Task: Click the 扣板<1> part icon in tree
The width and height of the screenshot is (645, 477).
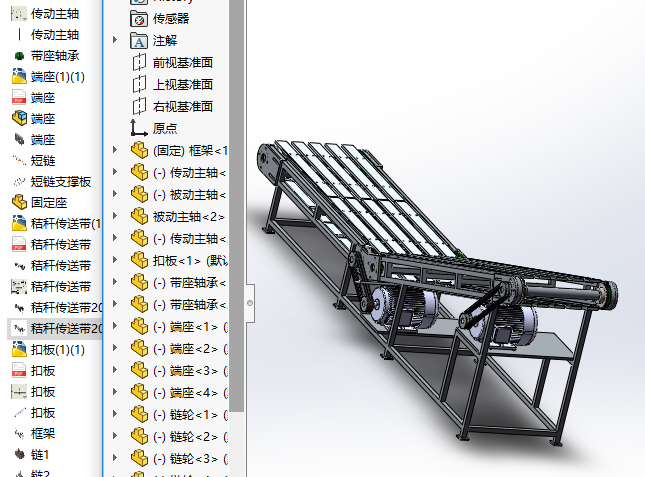Action: (x=139, y=261)
